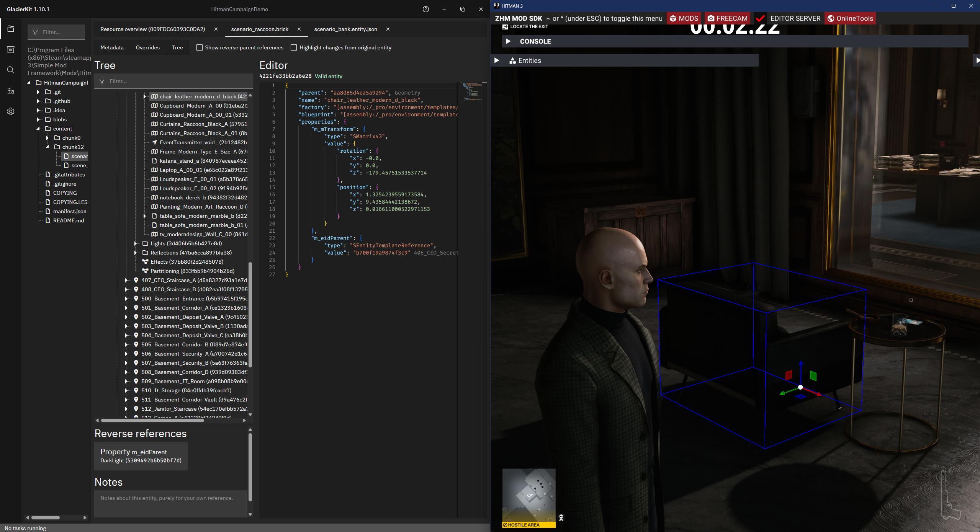The width and height of the screenshot is (980, 532).
Task: Expand the chunk0 folder
Action: [47, 138]
